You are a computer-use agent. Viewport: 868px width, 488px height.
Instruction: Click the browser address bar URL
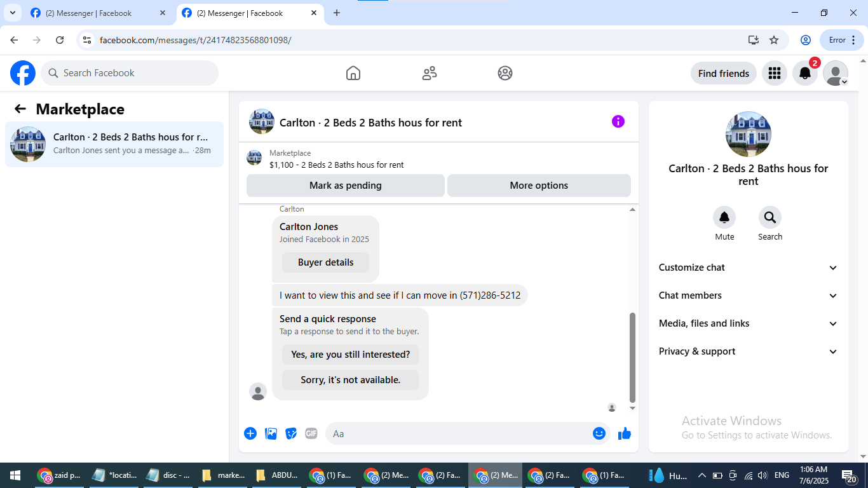(195, 40)
